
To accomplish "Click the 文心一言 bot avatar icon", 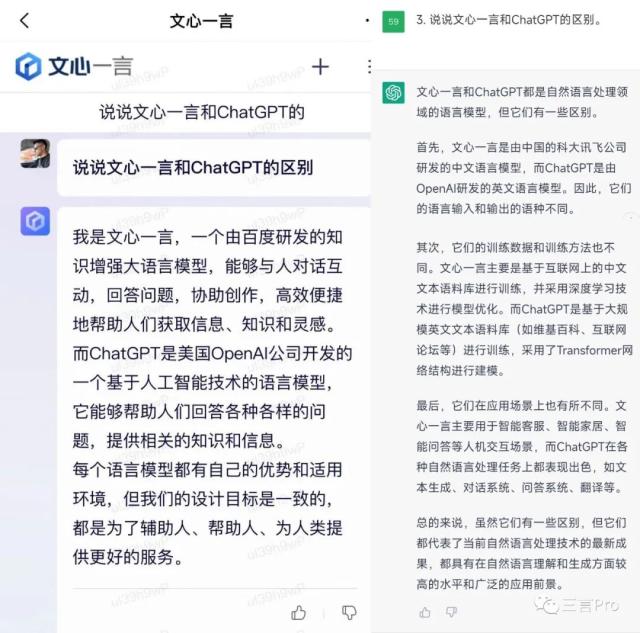I will 35,221.
